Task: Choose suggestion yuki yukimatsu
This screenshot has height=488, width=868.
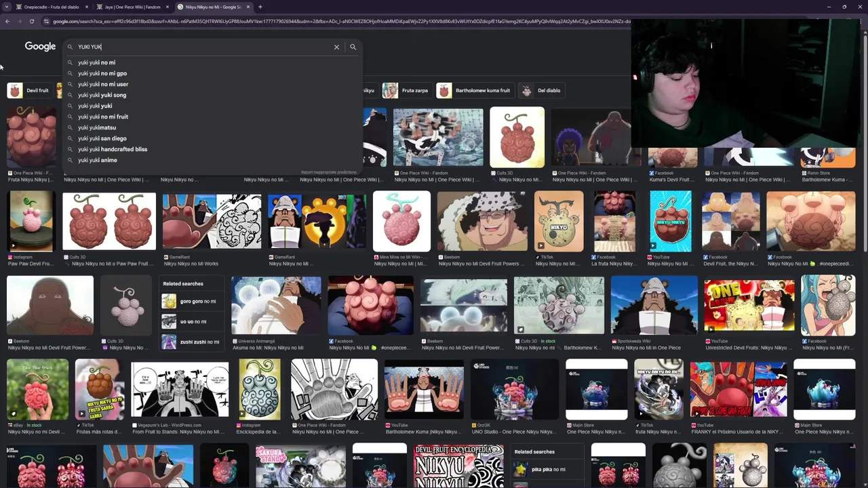Action: pyautogui.click(x=212, y=127)
